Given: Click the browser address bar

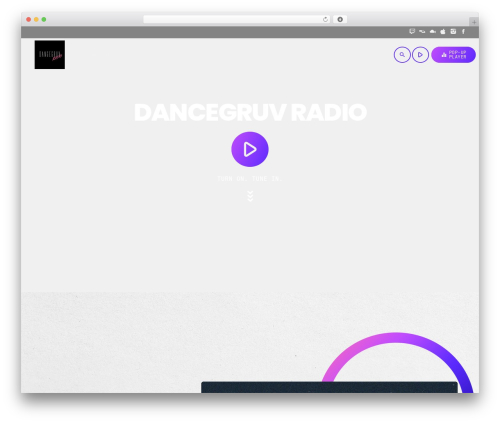Looking at the screenshot, I should 237,19.
